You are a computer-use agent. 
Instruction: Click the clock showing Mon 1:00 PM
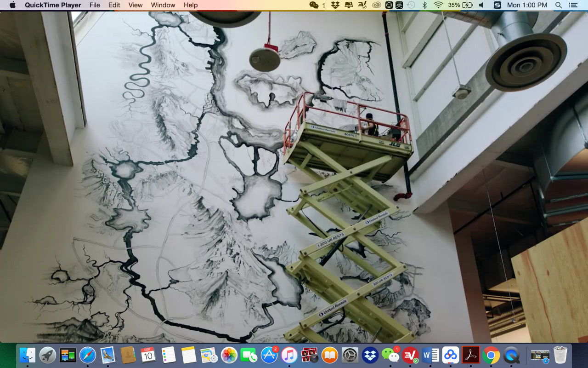527,5
